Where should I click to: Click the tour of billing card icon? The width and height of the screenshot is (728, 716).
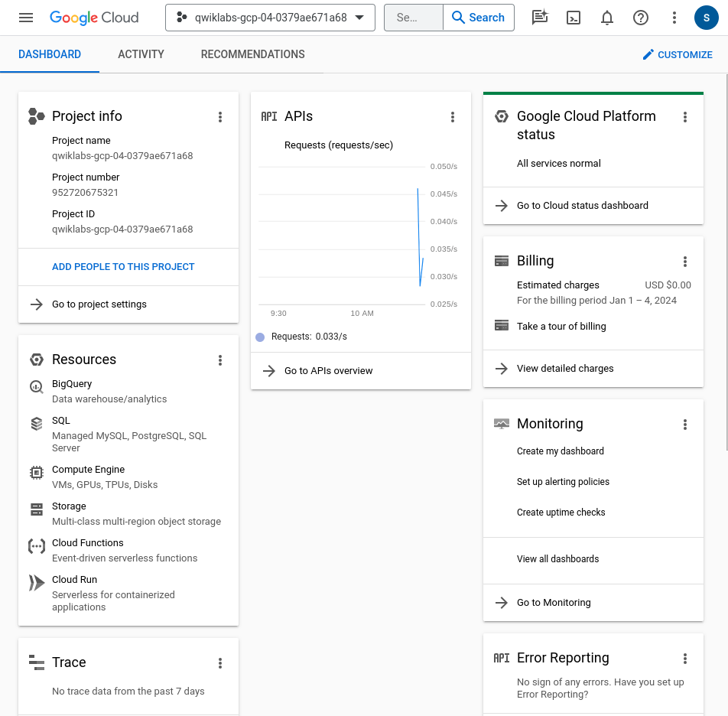[x=502, y=325]
